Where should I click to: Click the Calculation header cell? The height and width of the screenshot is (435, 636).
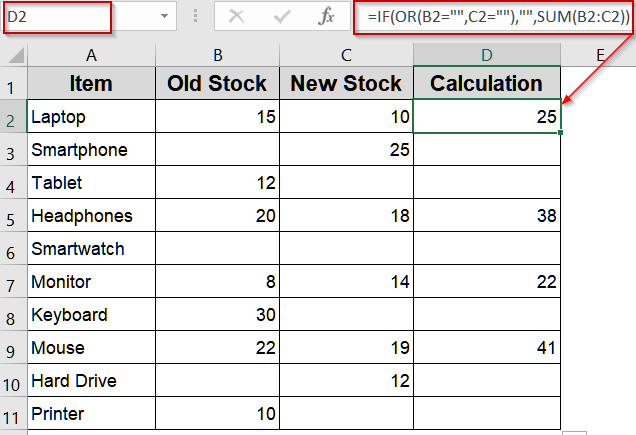[x=486, y=84]
